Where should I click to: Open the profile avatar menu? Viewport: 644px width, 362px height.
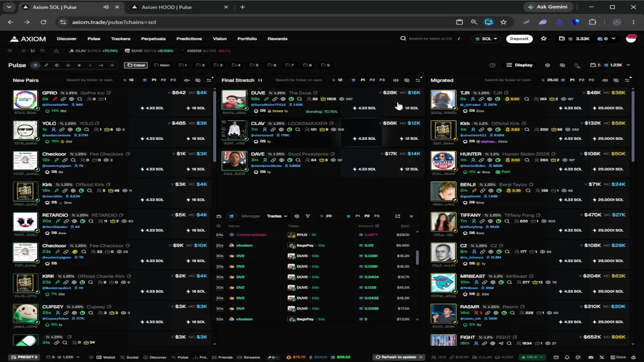click(x=631, y=39)
